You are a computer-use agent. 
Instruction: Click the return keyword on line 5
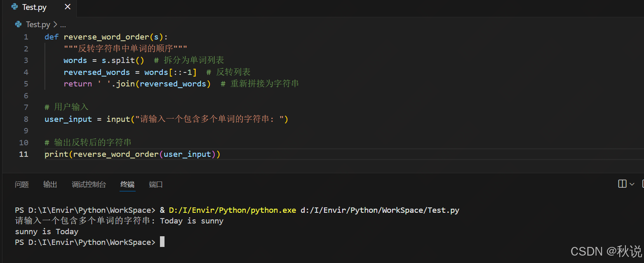pos(78,84)
